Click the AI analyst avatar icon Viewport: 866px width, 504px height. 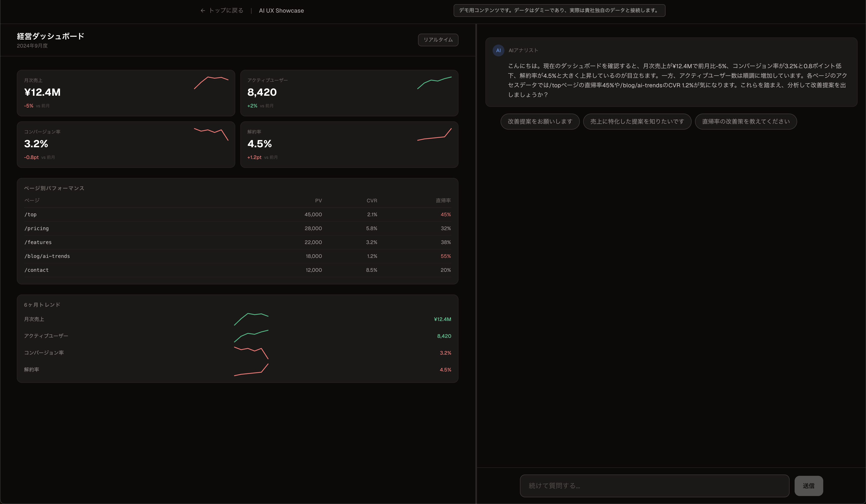pyautogui.click(x=499, y=50)
